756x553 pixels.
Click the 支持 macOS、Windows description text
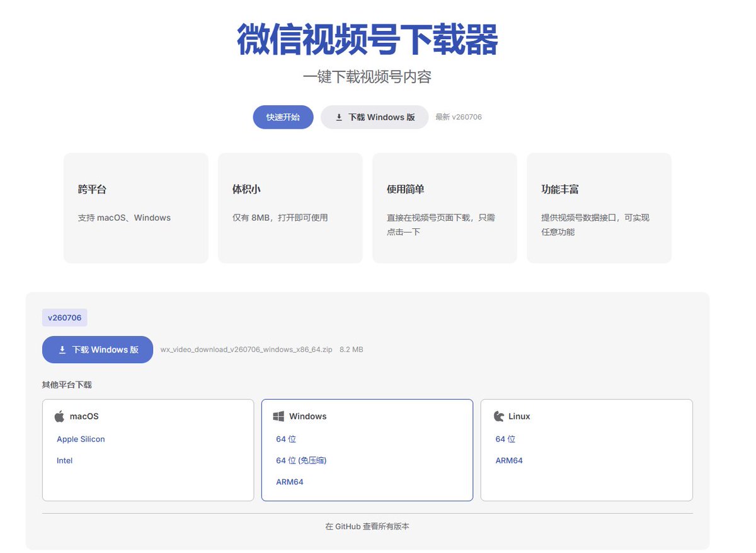point(124,218)
